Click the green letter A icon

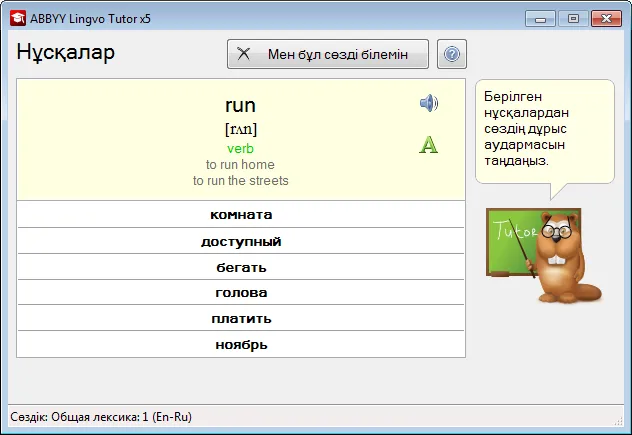(428, 144)
